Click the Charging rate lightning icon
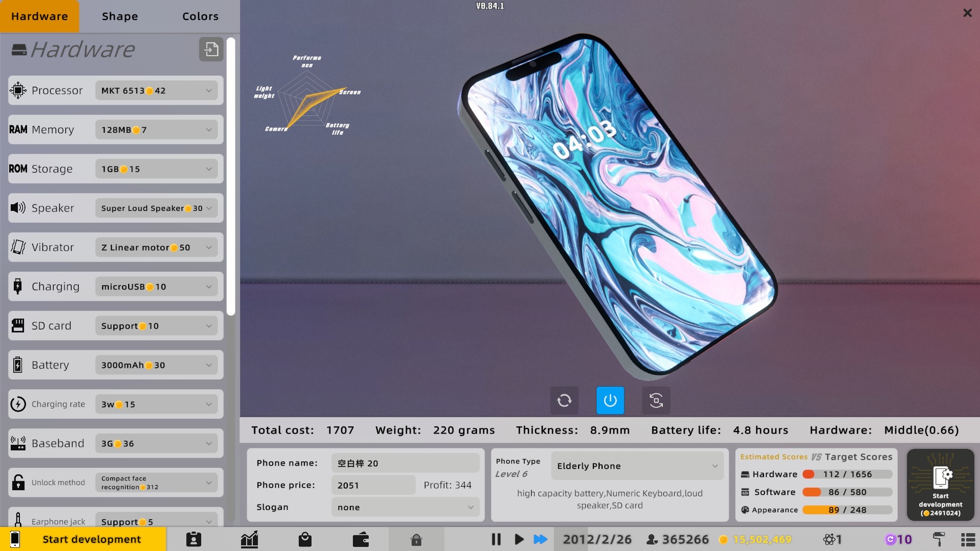This screenshot has height=551, width=980. 18,404
